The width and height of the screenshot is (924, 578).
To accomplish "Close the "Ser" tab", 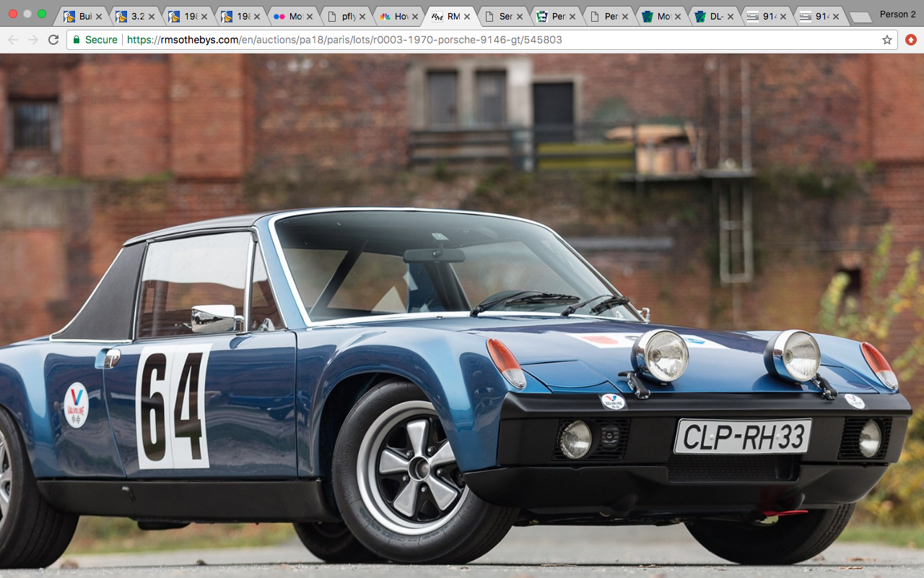I will tap(519, 17).
